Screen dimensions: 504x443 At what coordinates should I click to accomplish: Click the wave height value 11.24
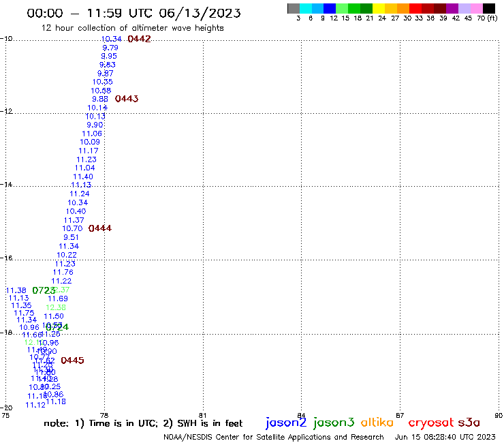(x=80, y=194)
